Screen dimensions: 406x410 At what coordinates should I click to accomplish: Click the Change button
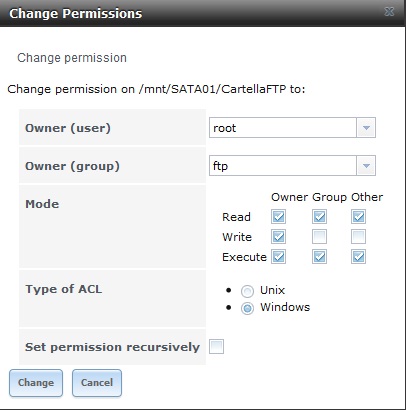tap(36, 383)
